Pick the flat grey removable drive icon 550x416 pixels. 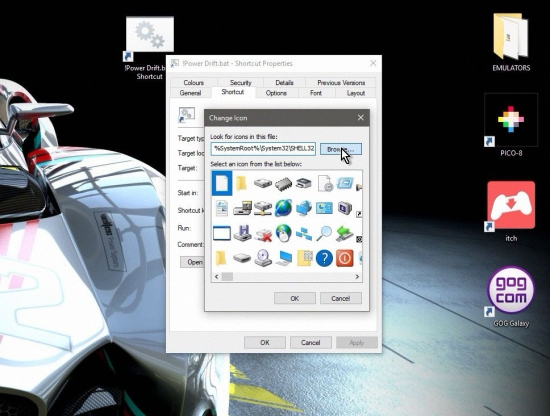pos(242,258)
